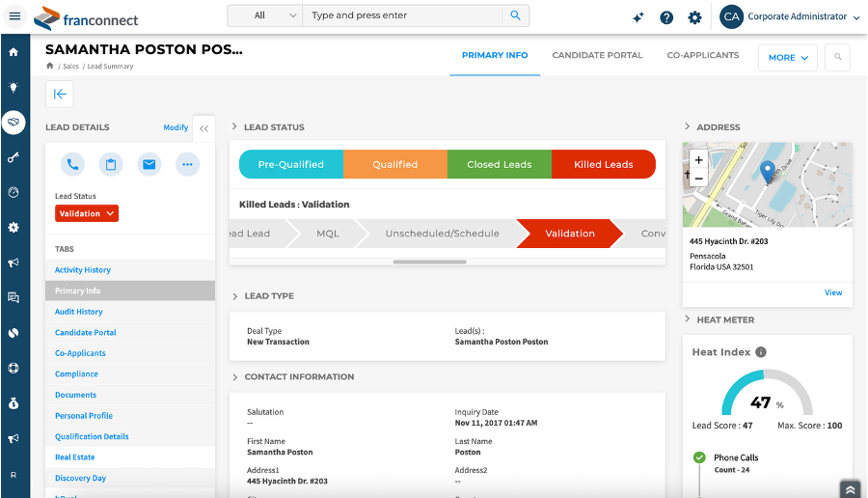
Task: Click the email envelope icon in Lead Details
Action: pos(149,164)
